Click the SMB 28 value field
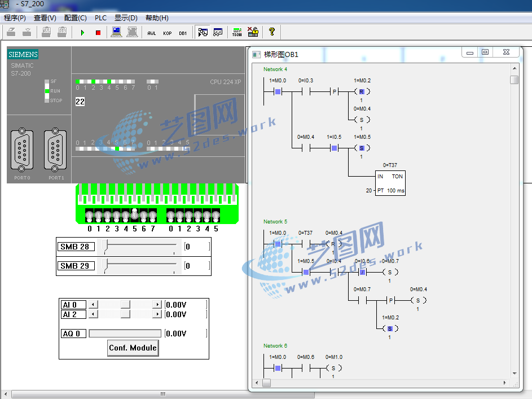 point(197,247)
